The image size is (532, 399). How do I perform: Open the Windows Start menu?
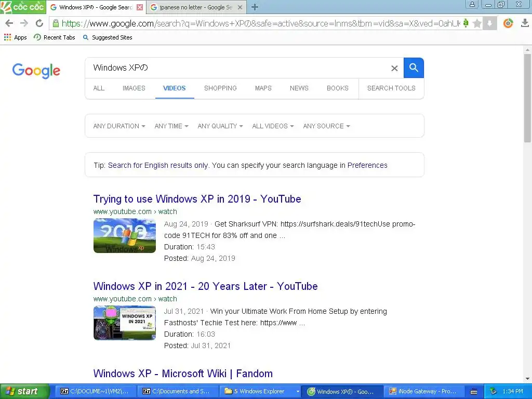pyautogui.click(x=24, y=391)
